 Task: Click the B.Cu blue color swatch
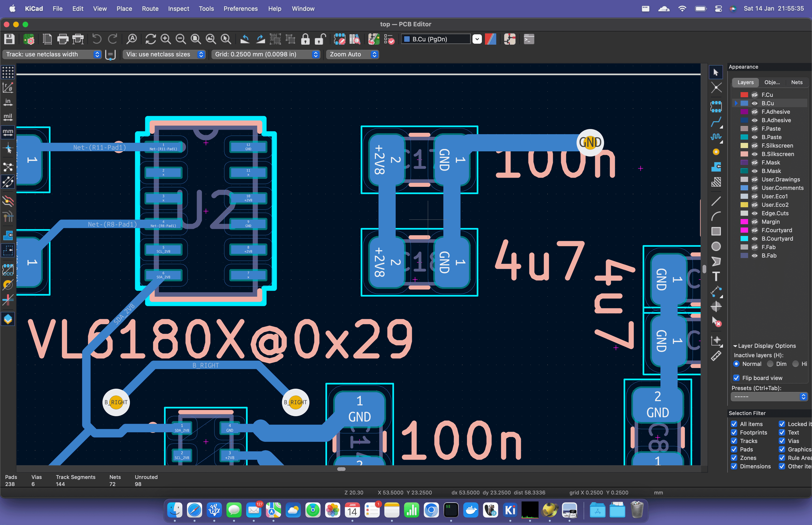744,103
